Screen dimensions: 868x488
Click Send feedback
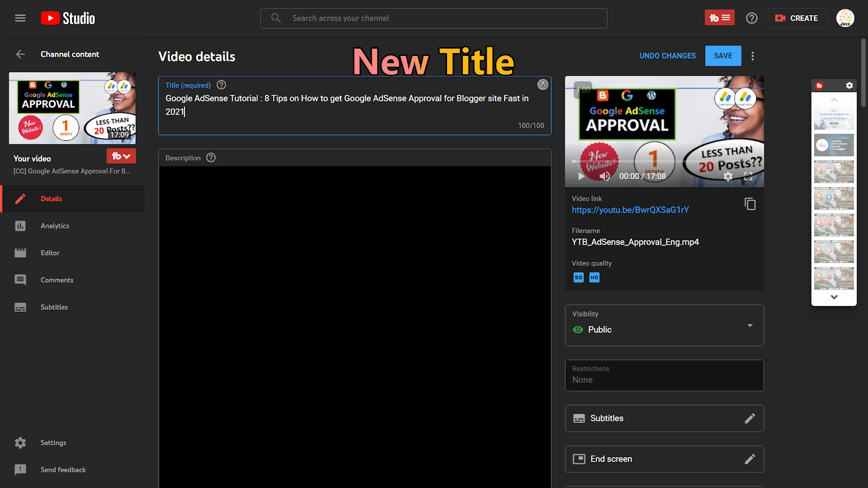pyautogui.click(x=73, y=470)
